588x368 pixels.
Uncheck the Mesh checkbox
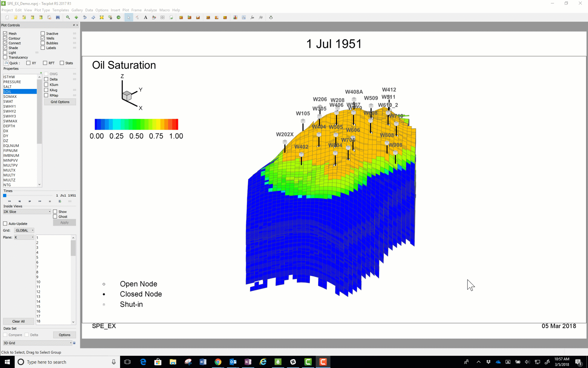click(5, 33)
